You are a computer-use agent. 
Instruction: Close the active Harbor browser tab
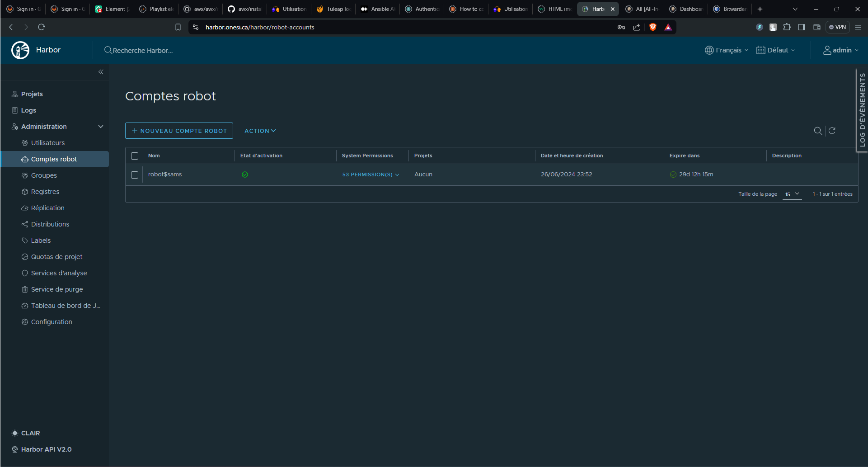point(613,9)
